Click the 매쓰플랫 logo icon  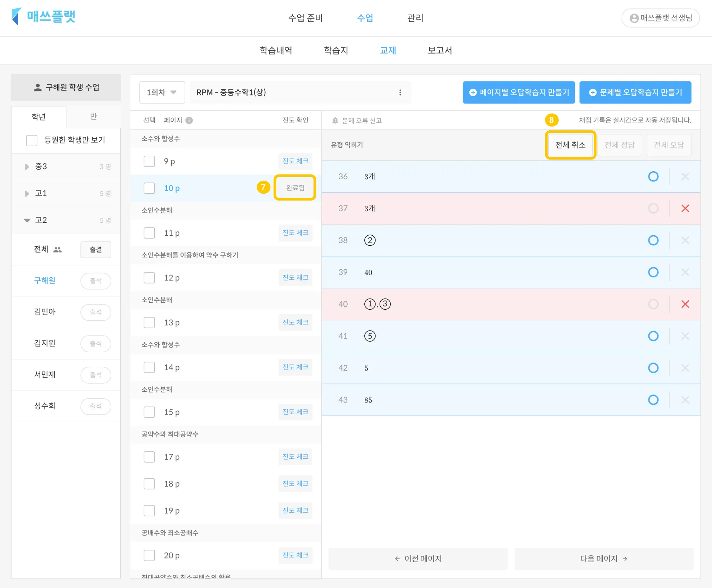coord(16,16)
